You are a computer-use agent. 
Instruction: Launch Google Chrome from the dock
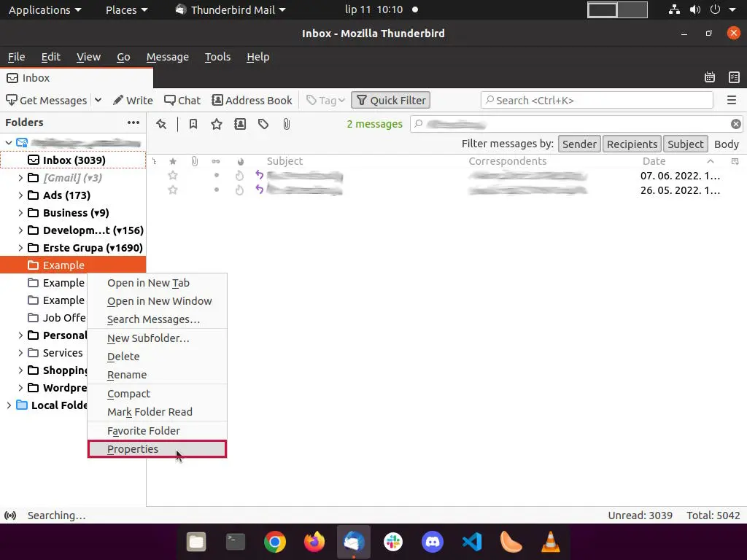tap(275, 542)
